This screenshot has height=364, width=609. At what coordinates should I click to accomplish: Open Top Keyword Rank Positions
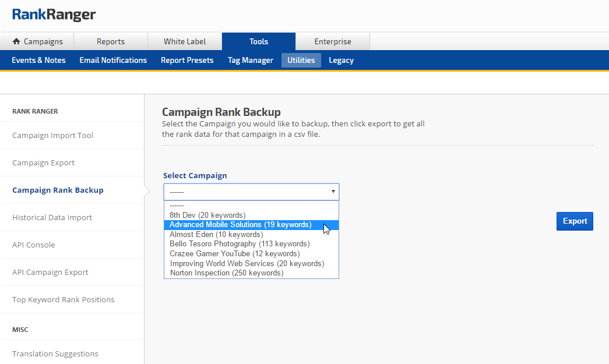coord(64,299)
